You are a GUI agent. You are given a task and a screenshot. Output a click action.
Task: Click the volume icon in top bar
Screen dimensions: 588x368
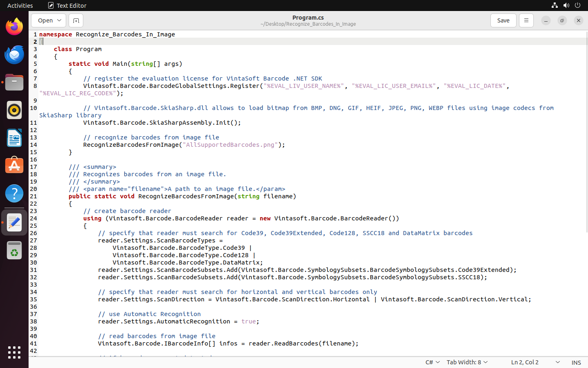[x=566, y=5]
